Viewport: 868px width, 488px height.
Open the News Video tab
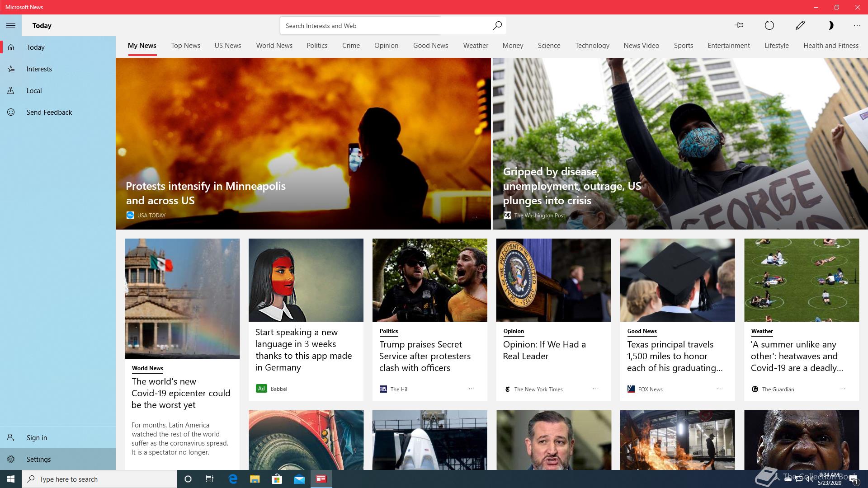(x=641, y=46)
